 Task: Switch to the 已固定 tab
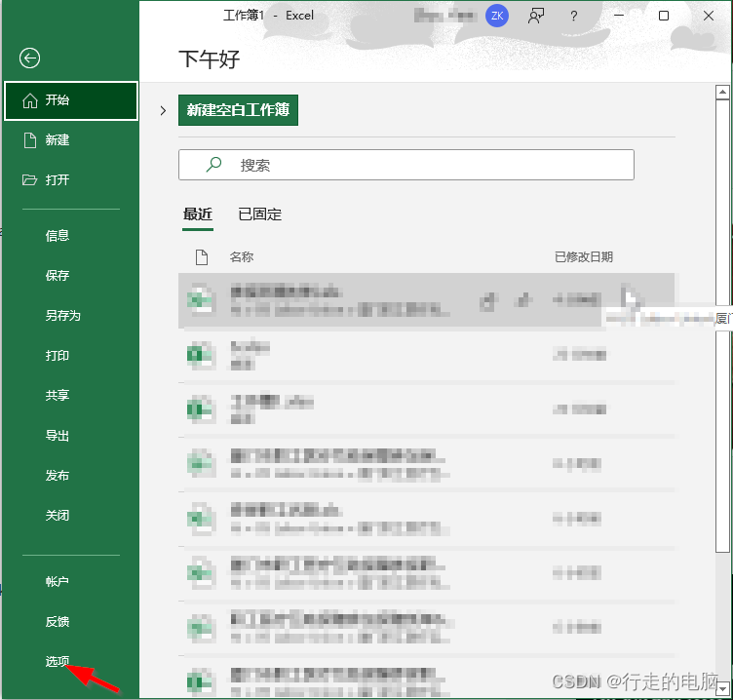(260, 214)
